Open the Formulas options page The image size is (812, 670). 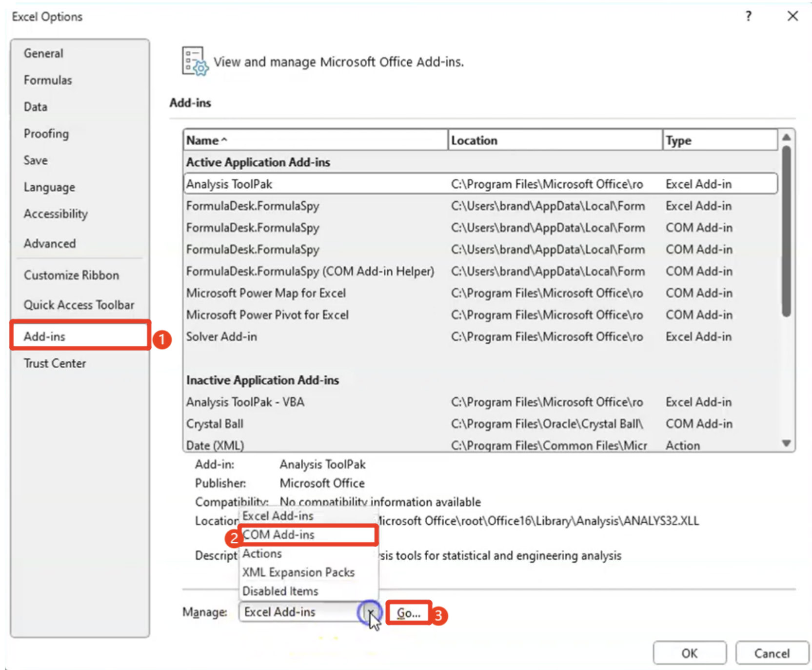coord(47,79)
